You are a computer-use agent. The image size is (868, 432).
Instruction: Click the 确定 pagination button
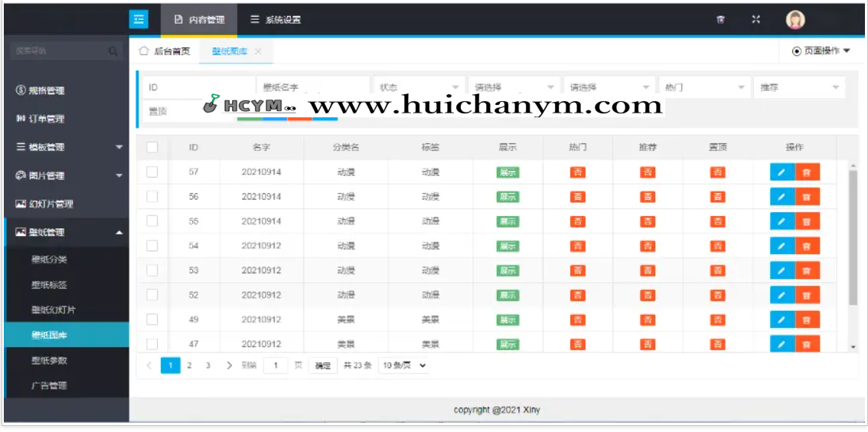point(323,365)
